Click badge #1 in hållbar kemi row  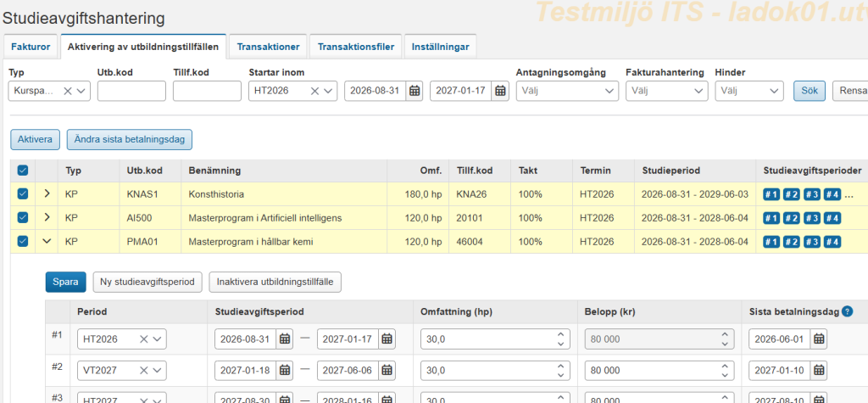point(771,243)
